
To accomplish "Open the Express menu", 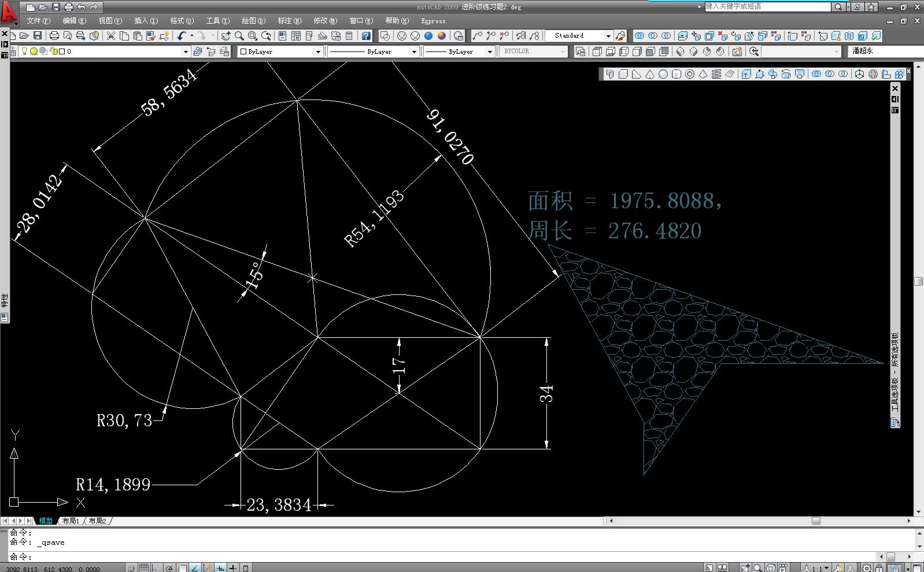I will [433, 21].
